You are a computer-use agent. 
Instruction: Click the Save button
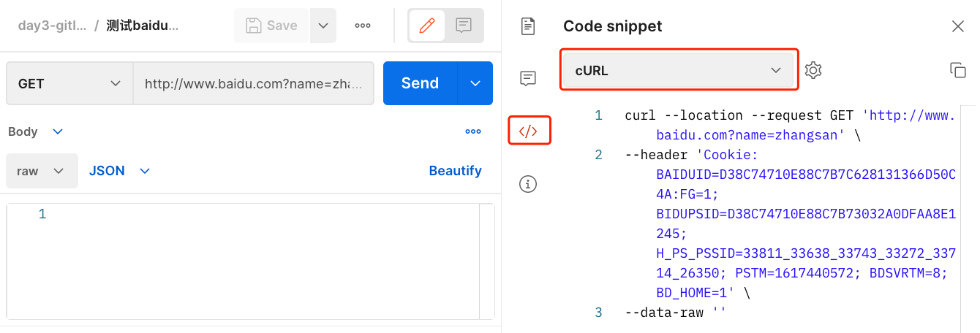tap(272, 26)
